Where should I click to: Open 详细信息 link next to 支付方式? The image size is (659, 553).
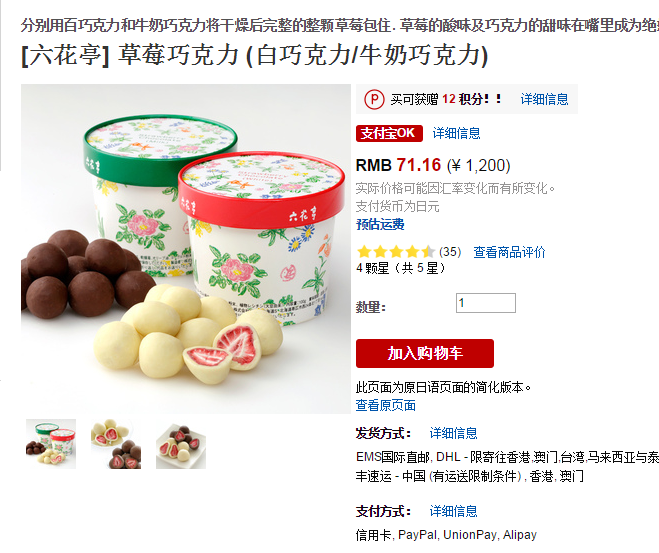453,511
